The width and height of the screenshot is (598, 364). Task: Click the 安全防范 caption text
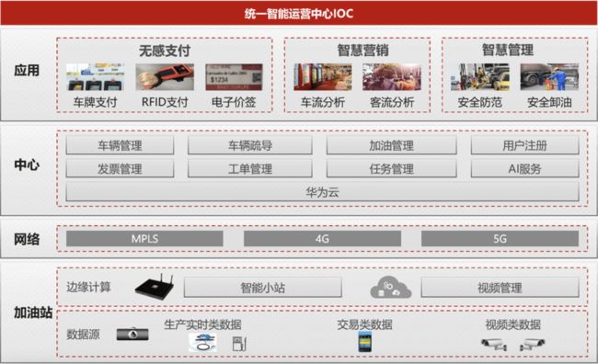click(x=479, y=102)
